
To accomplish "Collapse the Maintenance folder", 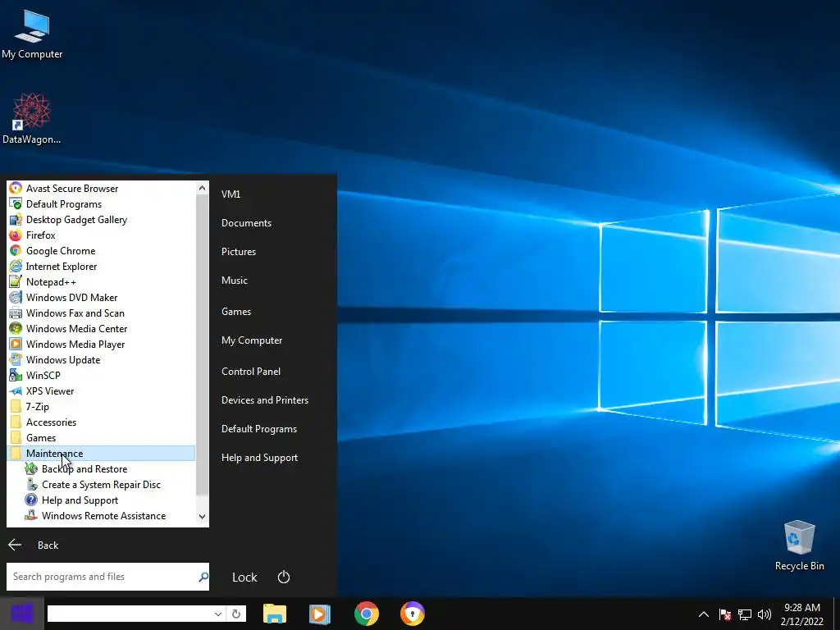I will tap(101, 453).
